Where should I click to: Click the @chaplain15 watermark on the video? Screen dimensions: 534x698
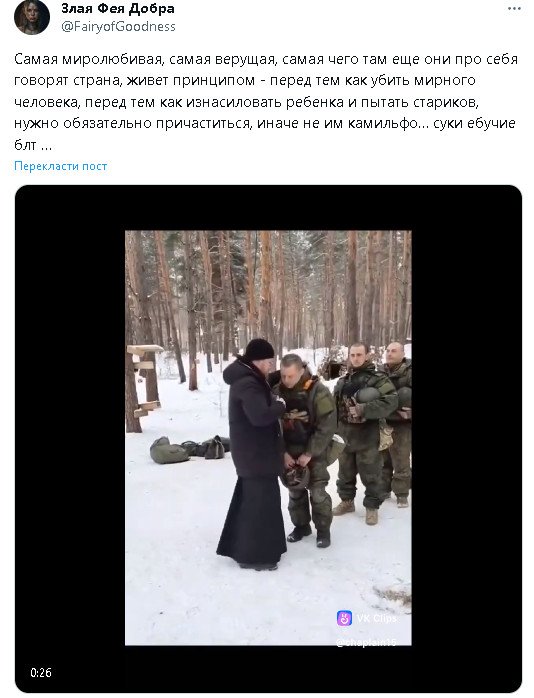366,642
